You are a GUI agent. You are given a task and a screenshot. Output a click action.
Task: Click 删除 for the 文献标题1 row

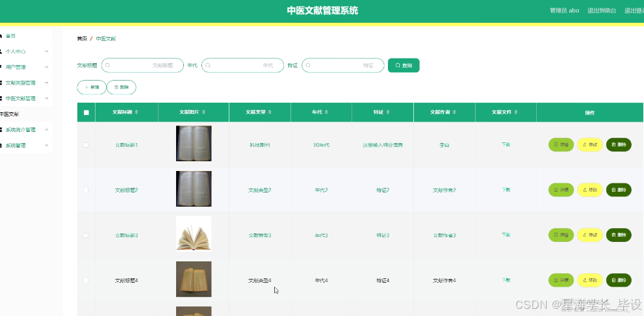click(x=619, y=144)
